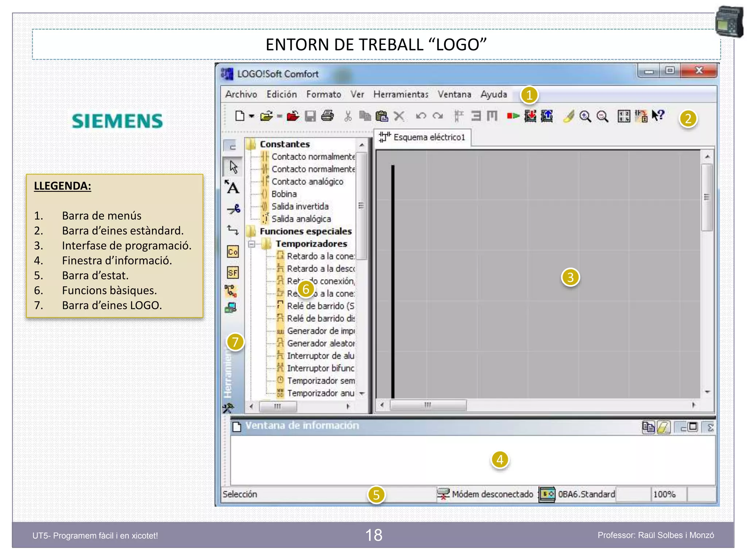Viewport: 747px width, 560px height.
Task: Collapse the Temporizadores tree folder
Action: pos(252,244)
